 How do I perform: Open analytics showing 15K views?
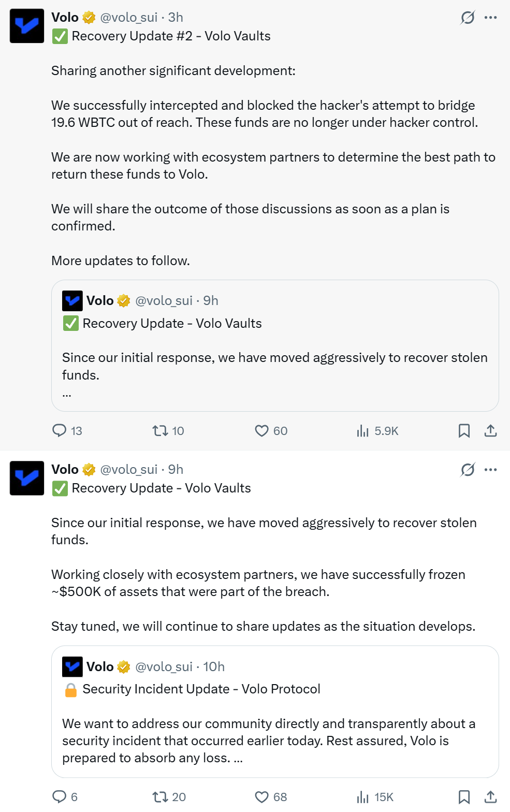[361, 797]
